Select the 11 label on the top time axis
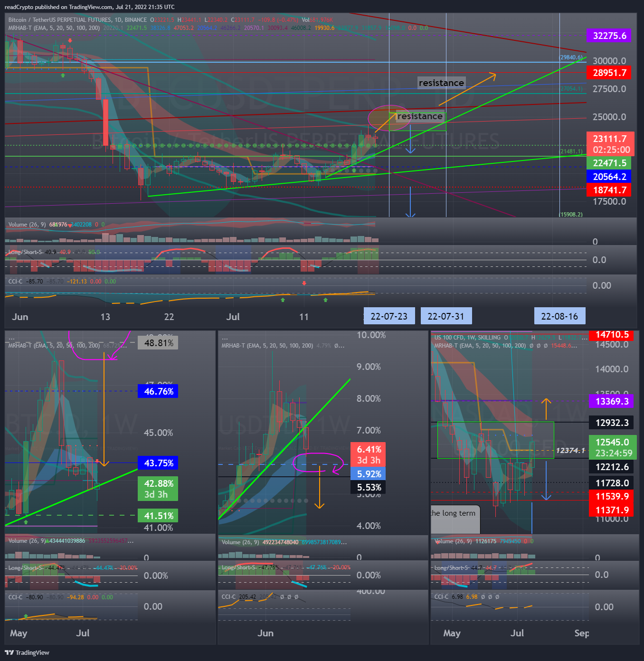This screenshot has height=661, width=644. [304, 317]
